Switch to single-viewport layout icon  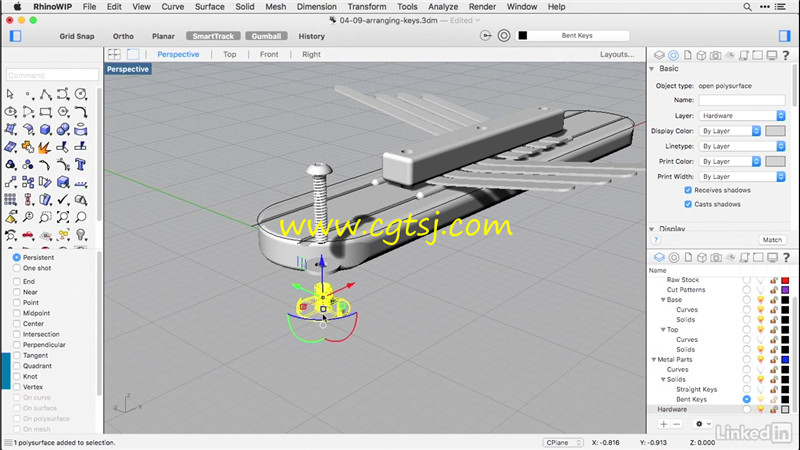(133, 54)
